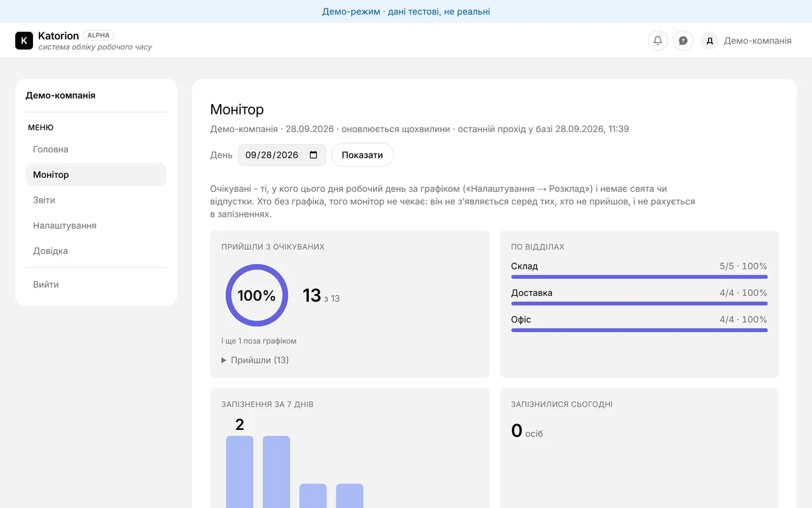The image size is (812, 508).
Task: Click the Склад 5/5 · 100% value
Action: [743, 266]
